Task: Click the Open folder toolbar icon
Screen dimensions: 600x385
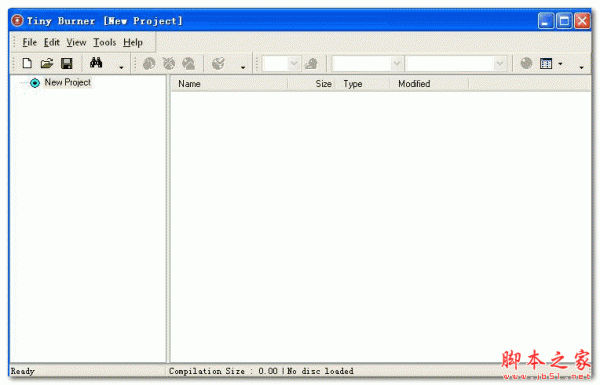Action: [x=47, y=63]
